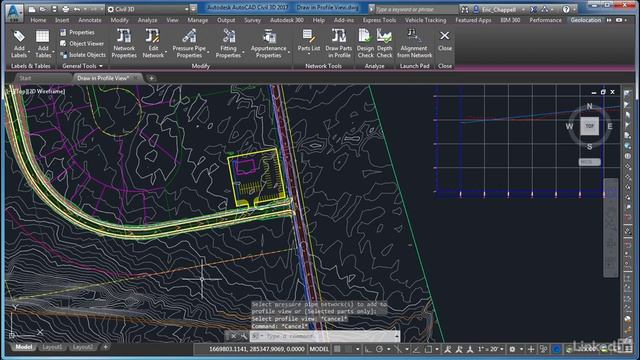Click the new drawing tab plus button

click(151, 78)
